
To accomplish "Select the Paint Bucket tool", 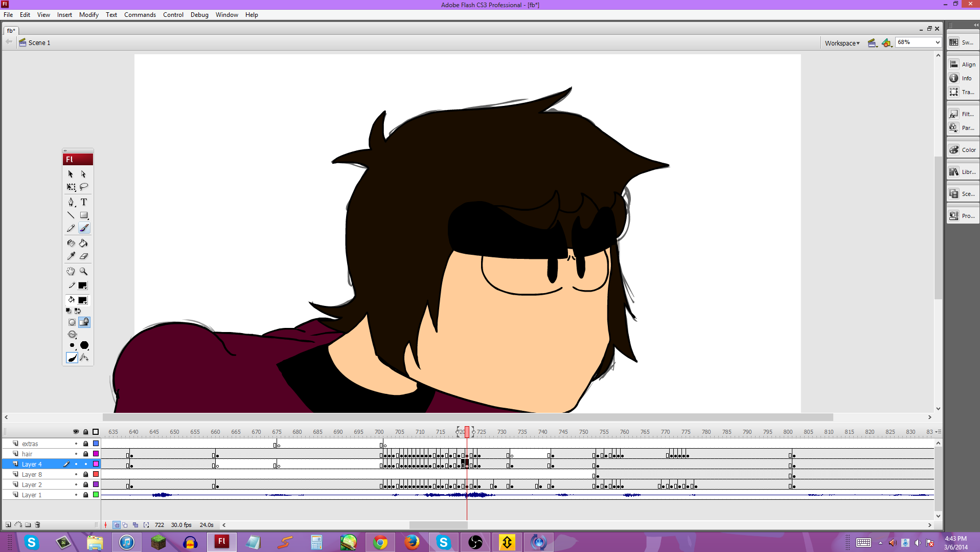I will [84, 243].
